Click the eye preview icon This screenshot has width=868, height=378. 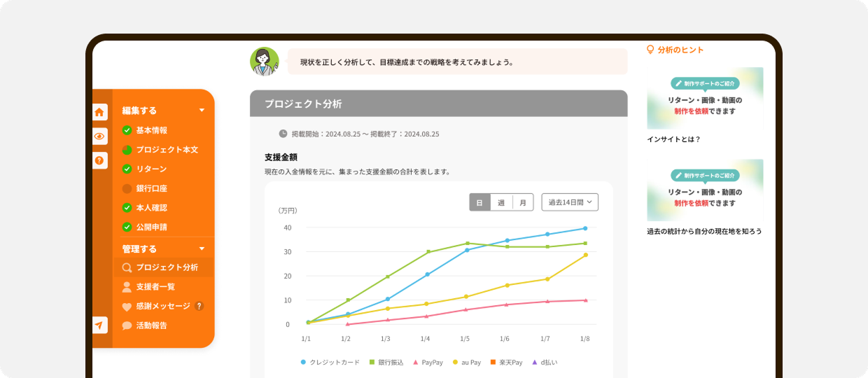pos(100,136)
